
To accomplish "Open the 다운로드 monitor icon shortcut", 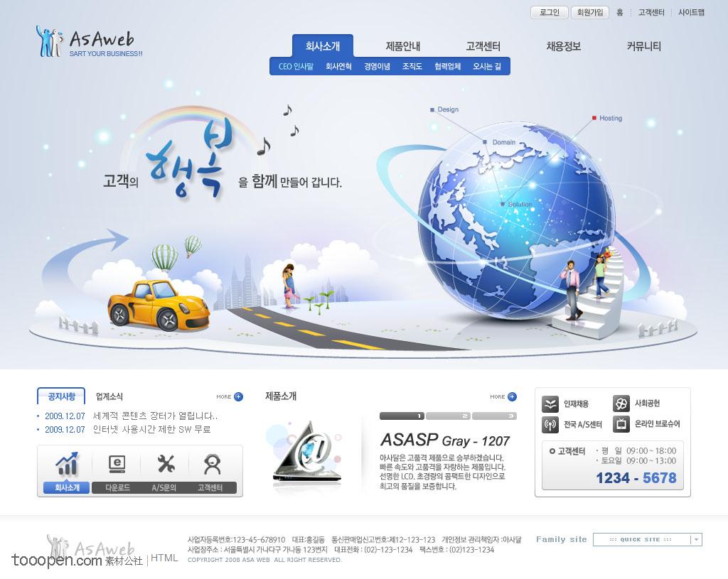I will [117, 463].
